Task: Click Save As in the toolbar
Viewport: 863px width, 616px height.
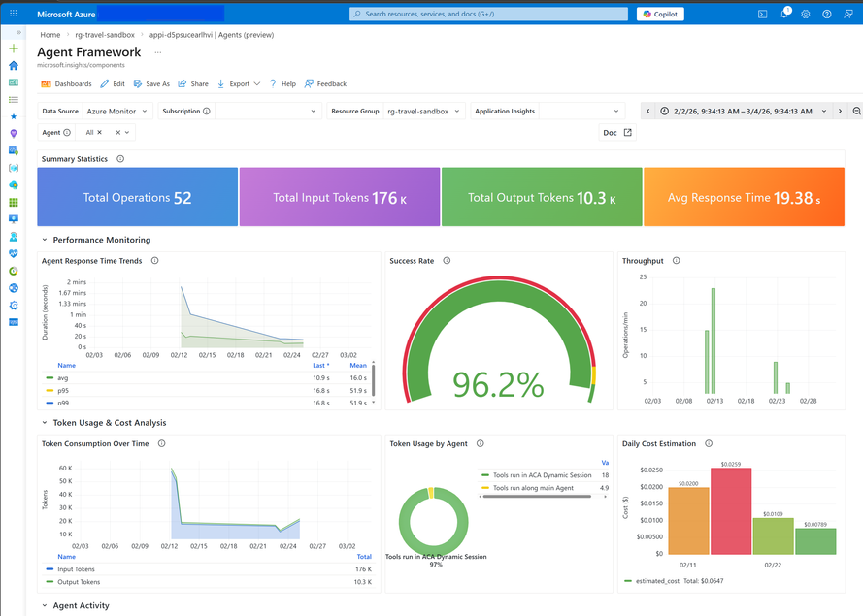Action: pyautogui.click(x=151, y=84)
